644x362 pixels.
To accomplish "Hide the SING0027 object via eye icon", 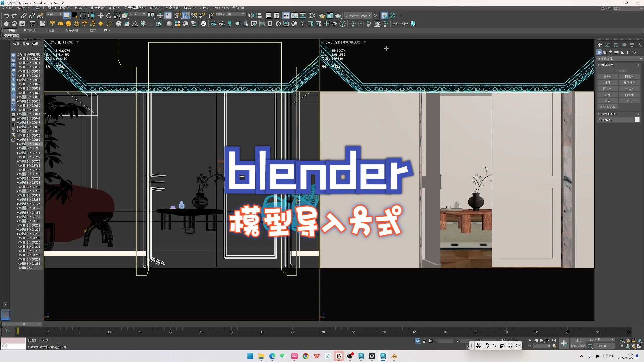I will pos(20,84).
